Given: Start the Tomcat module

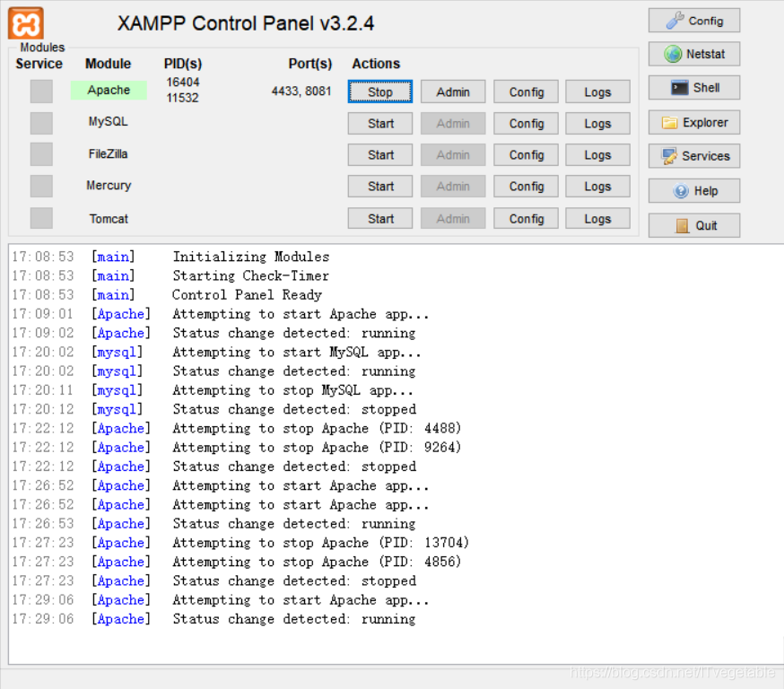Looking at the screenshot, I should [380, 219].
